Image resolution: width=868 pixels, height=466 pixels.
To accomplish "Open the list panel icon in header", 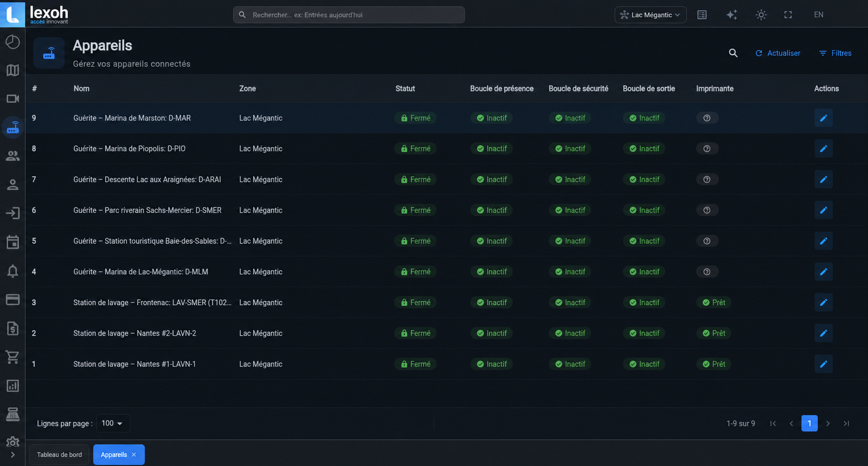I will click(702, 15).
